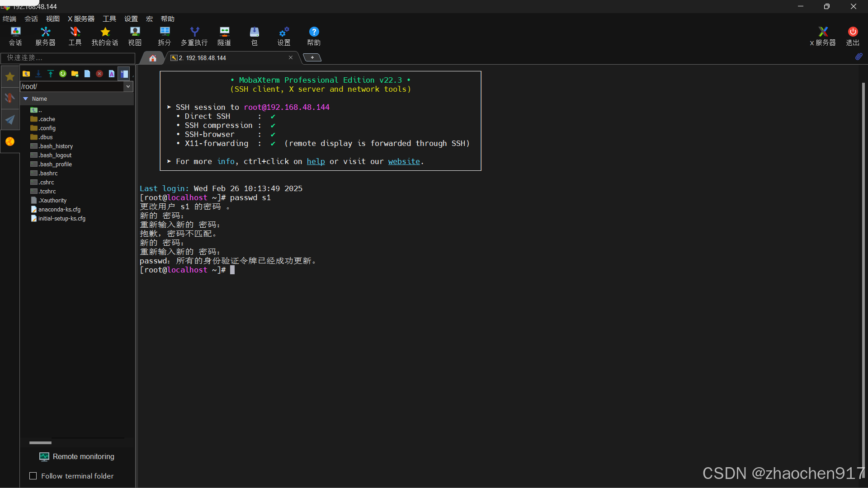Click the download arrow icon in SFTP toolbar
Viewport: 868px width, 488px height.
pos(38,74)
